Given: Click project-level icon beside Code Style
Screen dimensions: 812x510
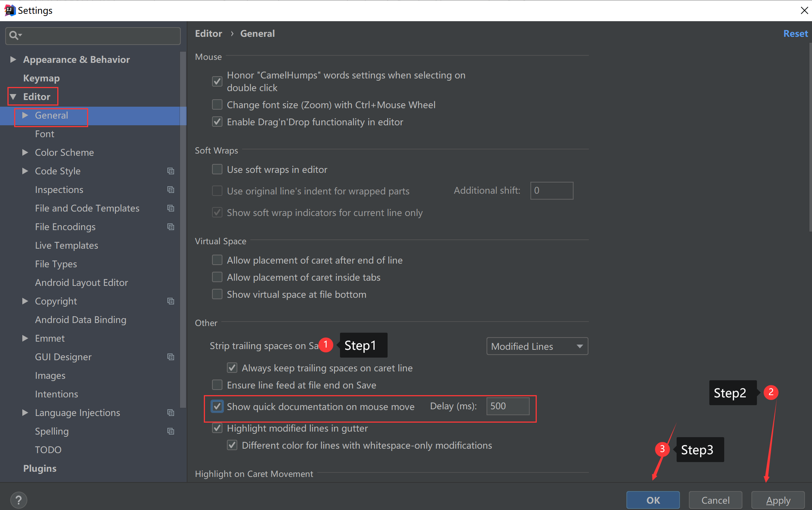Looking at the screenshot, I should tap(171, 171).
